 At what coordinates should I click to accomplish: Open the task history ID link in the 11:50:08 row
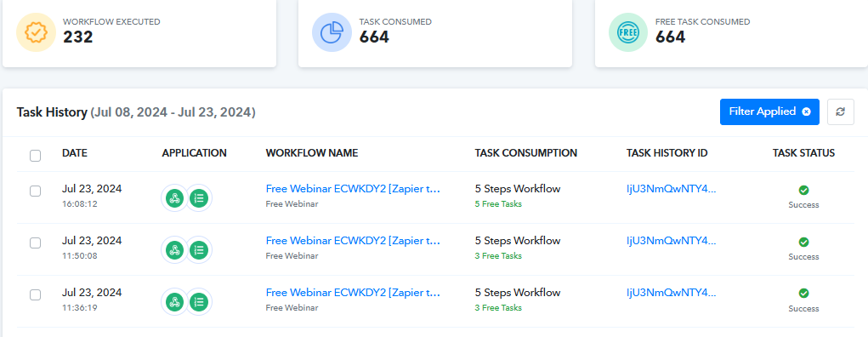(x=671, y=241)
